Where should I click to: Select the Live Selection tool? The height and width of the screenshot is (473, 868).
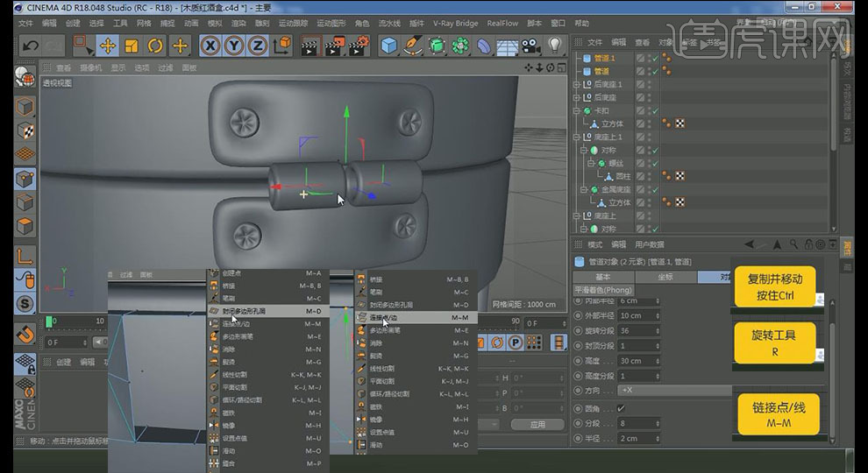pos(83,46)
